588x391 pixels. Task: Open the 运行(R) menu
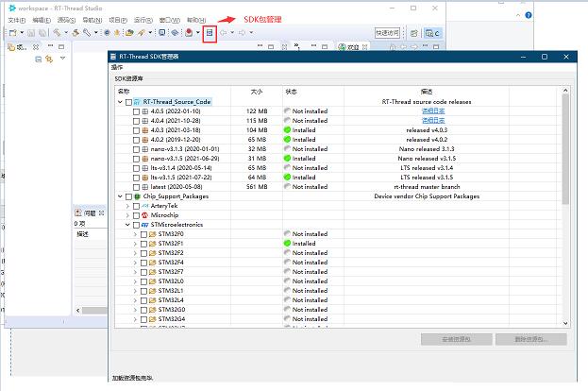click(143, 20)
